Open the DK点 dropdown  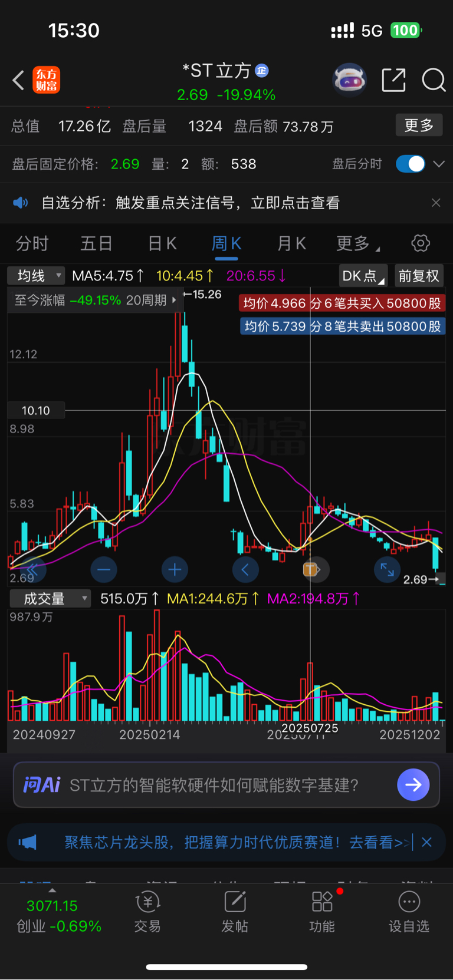tap(363, 276)
